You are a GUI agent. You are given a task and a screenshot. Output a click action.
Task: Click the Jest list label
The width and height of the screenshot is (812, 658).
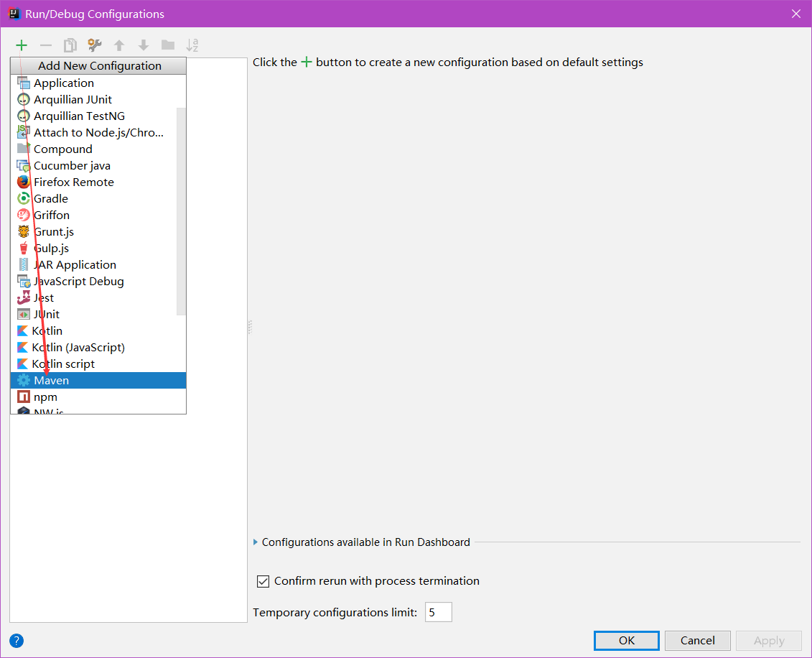point(44,298)
